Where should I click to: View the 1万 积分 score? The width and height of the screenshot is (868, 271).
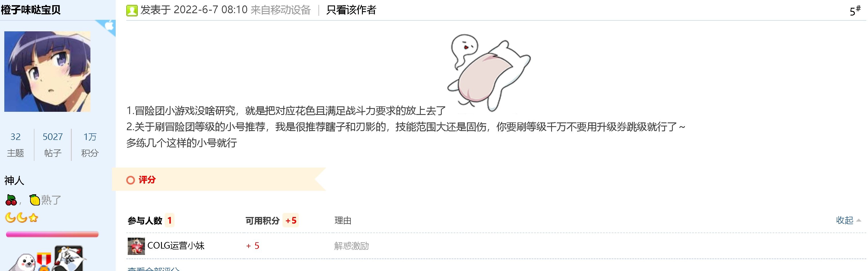pyautogui.click(x=90, y=145)
